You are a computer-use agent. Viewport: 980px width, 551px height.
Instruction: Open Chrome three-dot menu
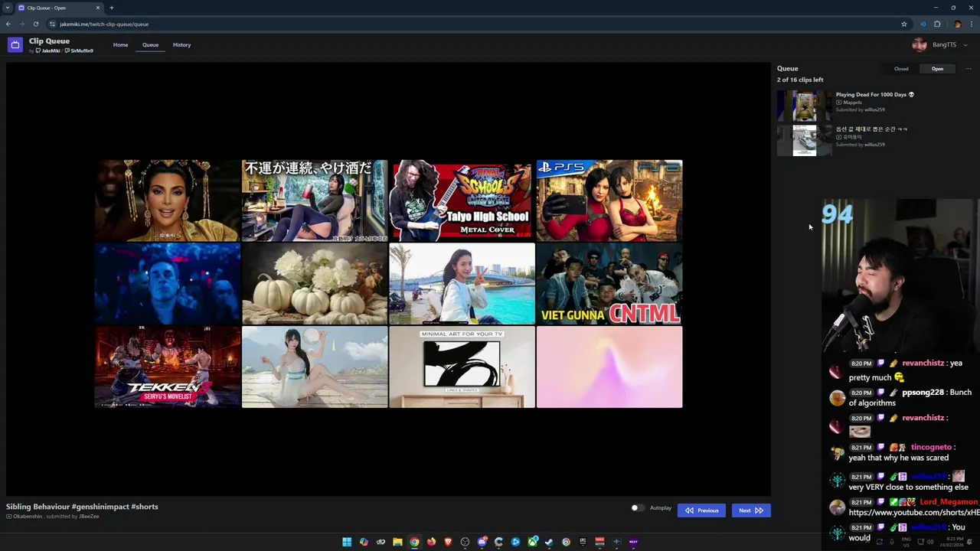click(x=971, y=24)
